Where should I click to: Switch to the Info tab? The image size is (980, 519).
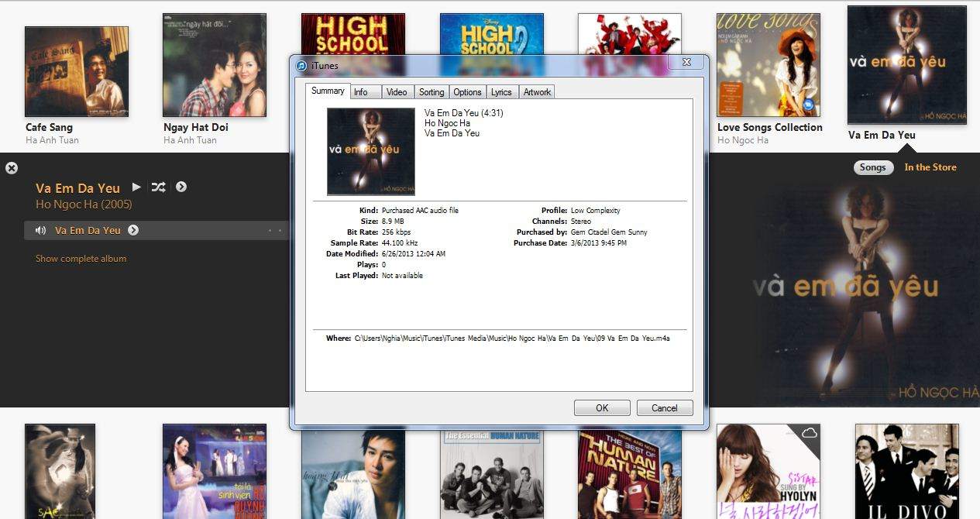(x=361, y=92)
